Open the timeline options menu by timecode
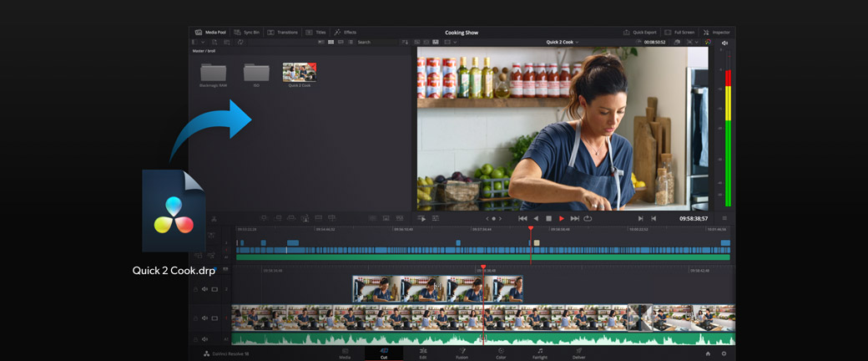Image resolution: width=868 pixels, height=361 pixels. click(724, 218)
